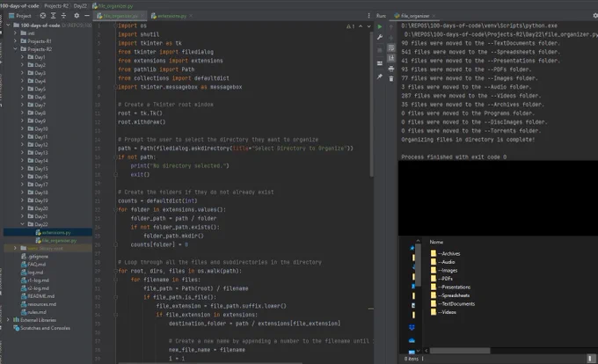
Task: Select Scratches and Consoles node
Action: 41,328
